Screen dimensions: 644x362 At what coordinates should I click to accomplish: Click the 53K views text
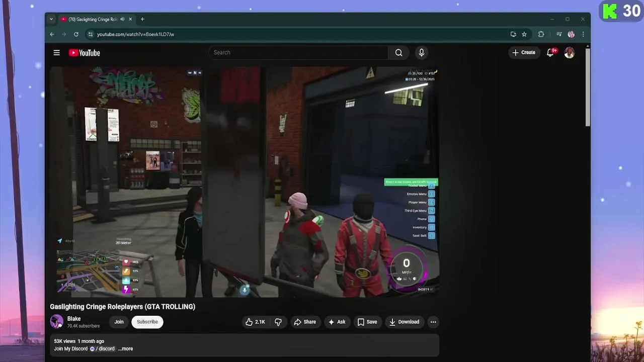tap(64, 341)
